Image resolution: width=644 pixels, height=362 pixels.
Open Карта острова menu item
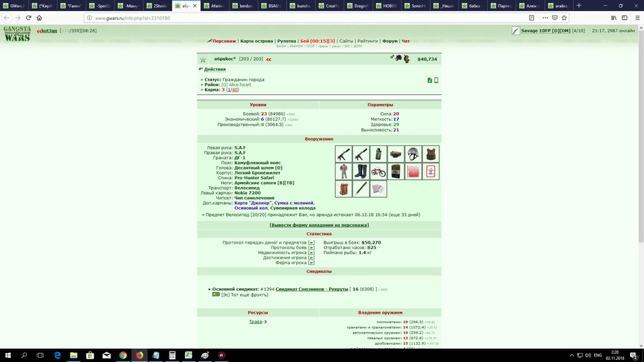[257, 41]
